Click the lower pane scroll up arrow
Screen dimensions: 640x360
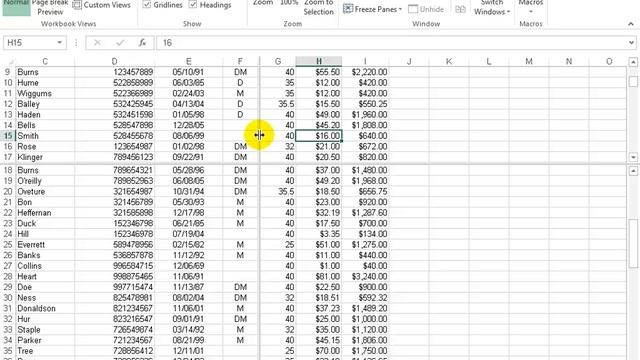click(x=633, y=171)
